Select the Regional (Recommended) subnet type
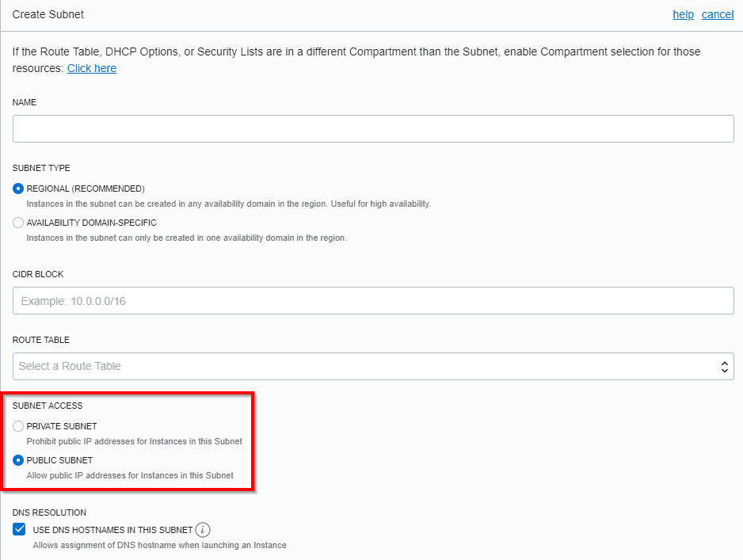Screen dimensions: 743x560 pyautogui.click(x=18, y=189)
